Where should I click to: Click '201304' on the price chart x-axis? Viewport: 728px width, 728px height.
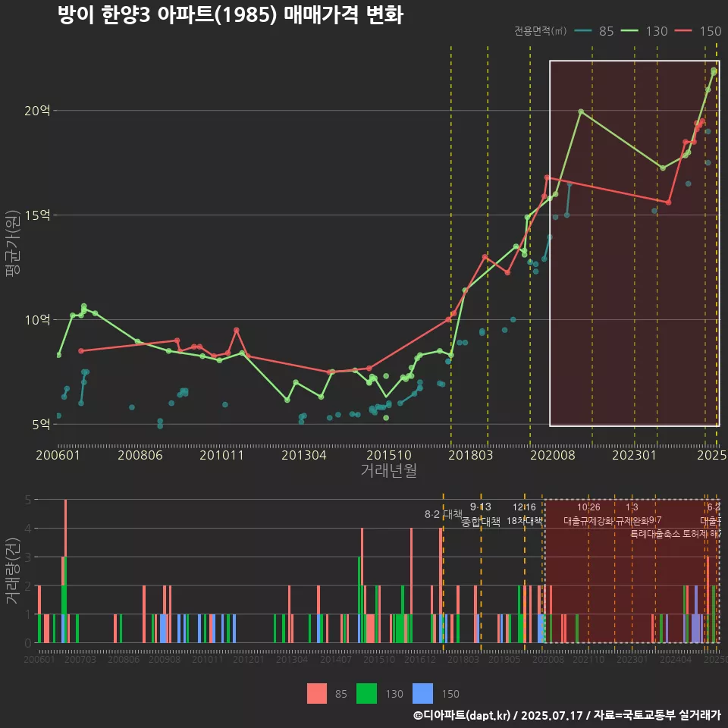[x=303, y=455]
